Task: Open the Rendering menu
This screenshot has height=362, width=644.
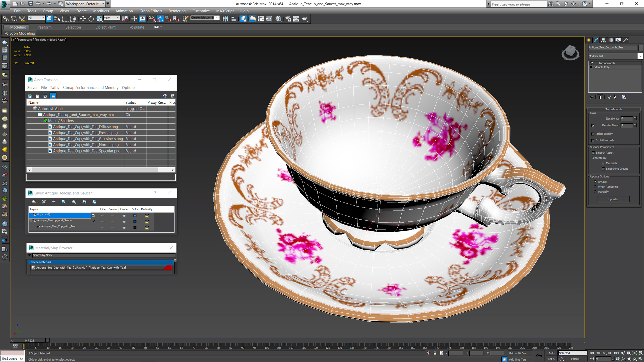Action: pyautogui.click(x=177, y=11)
